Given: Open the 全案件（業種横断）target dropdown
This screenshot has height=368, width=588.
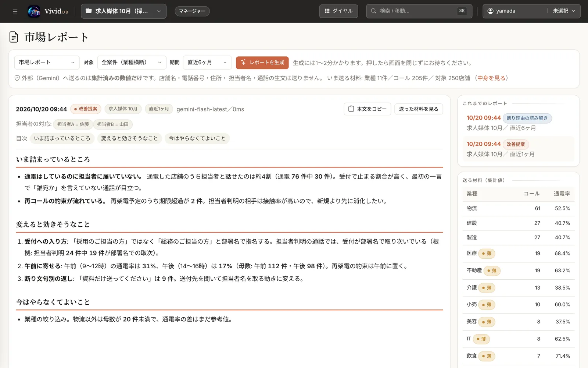Looking at the screenshot, I should [132, 63].
